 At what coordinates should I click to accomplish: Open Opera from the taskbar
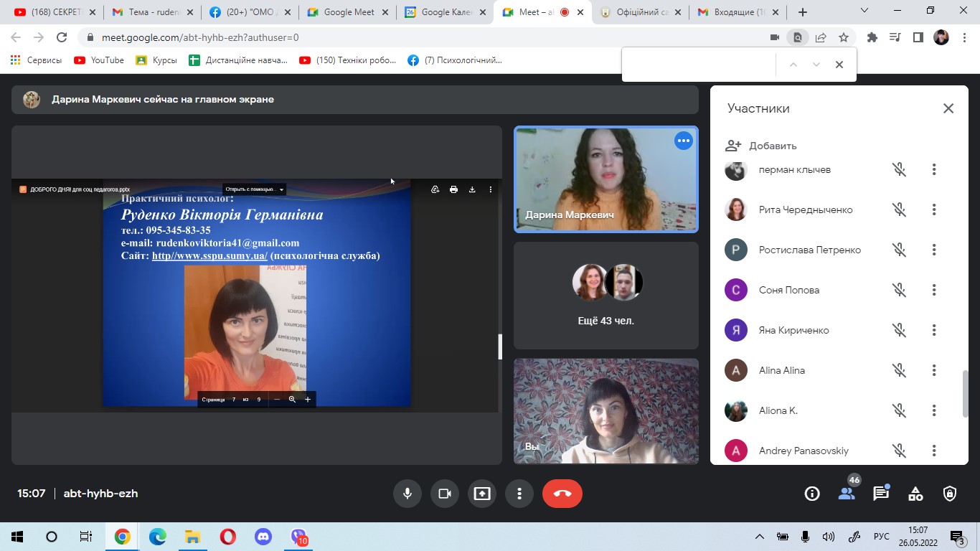click(227, 537)
